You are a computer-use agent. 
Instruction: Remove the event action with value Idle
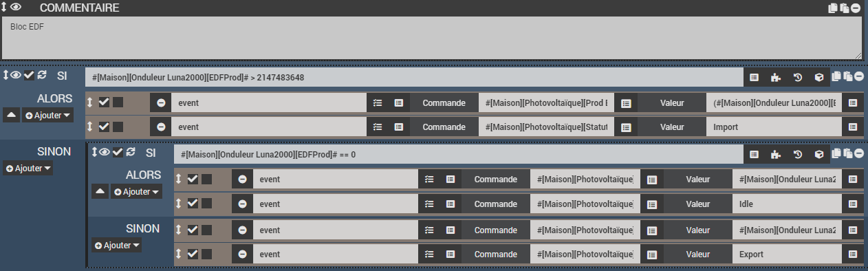243,204
